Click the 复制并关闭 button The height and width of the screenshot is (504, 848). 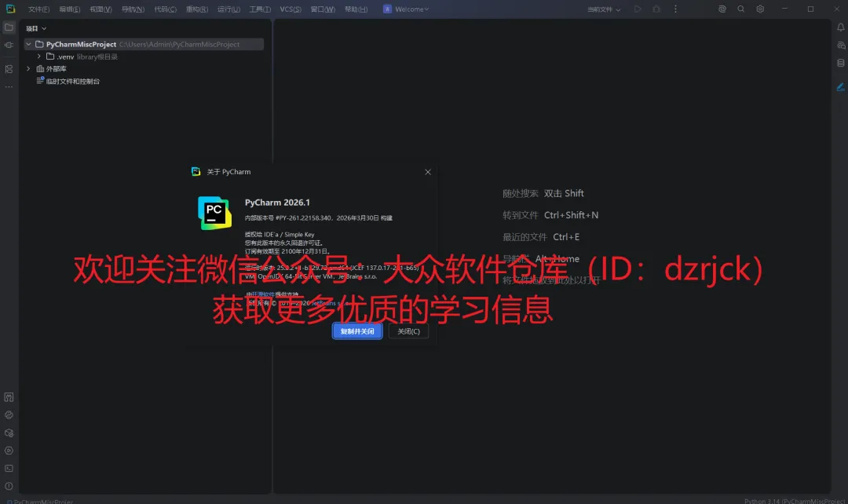(357, 331)
